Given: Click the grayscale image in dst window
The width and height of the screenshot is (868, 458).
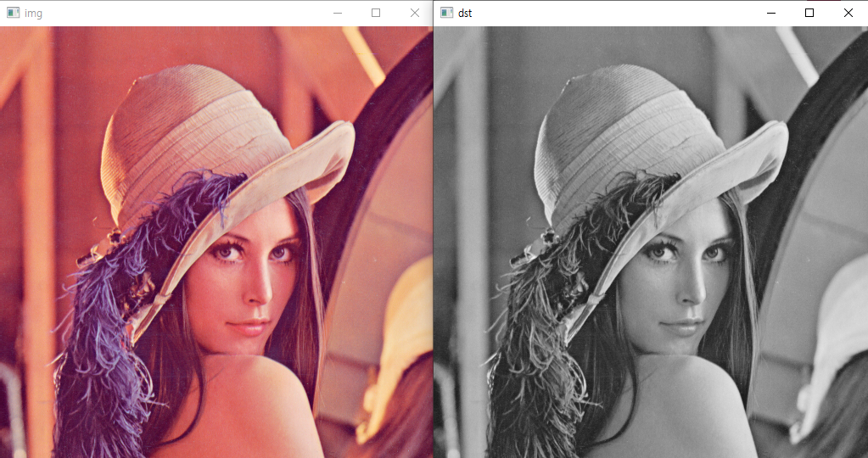Looking at the screenshot, I should [x=651, y=242].
